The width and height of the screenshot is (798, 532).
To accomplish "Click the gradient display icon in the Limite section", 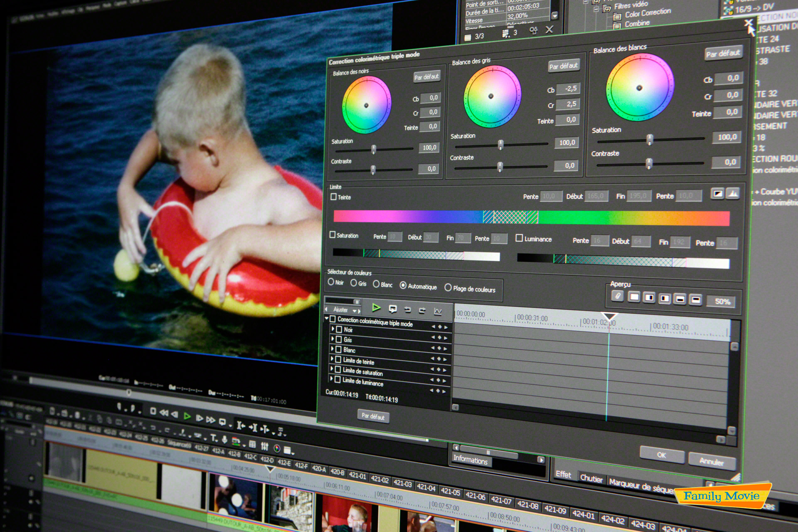I will (x=718, y=194).
